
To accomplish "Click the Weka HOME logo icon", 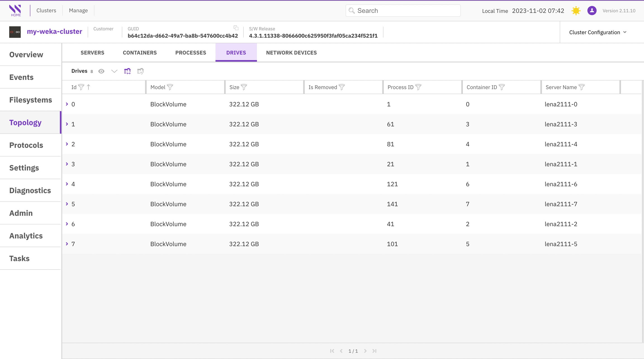I will 15,10.
